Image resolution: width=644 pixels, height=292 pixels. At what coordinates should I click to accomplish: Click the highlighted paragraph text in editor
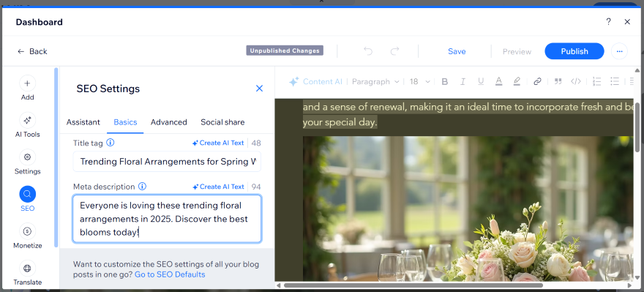click(x=468, y=115)
